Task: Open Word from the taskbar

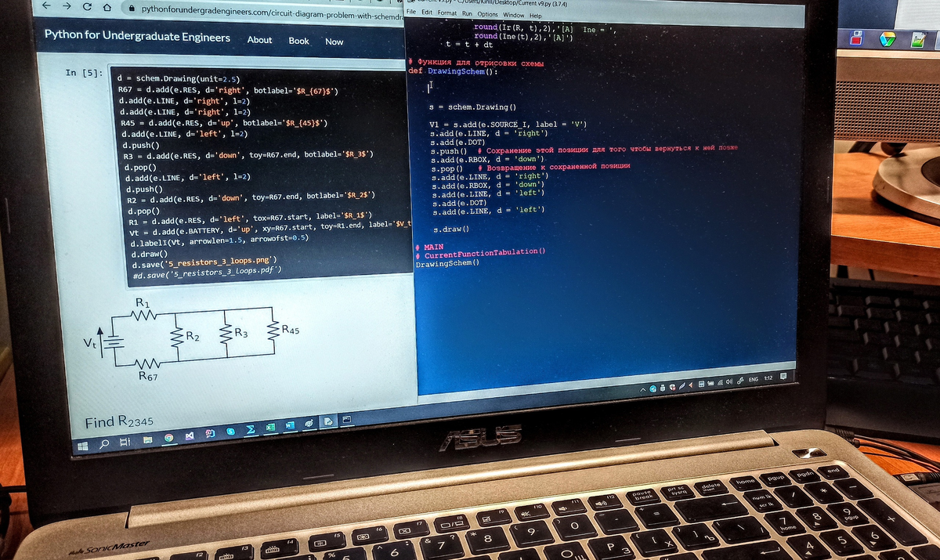Action: (290, 425)
